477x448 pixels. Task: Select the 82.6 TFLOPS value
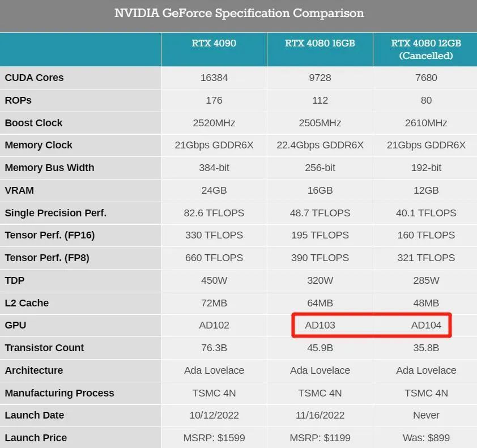[214, 213]
